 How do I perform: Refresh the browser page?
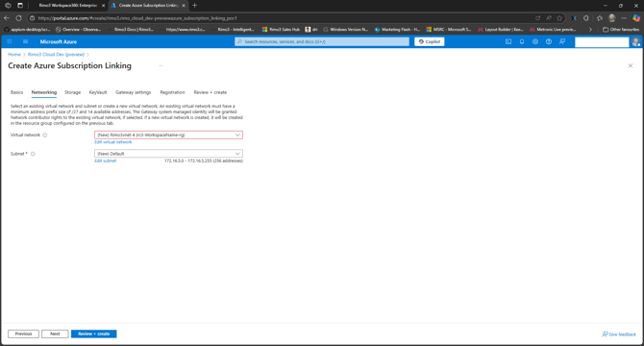(x=19, y=18)
